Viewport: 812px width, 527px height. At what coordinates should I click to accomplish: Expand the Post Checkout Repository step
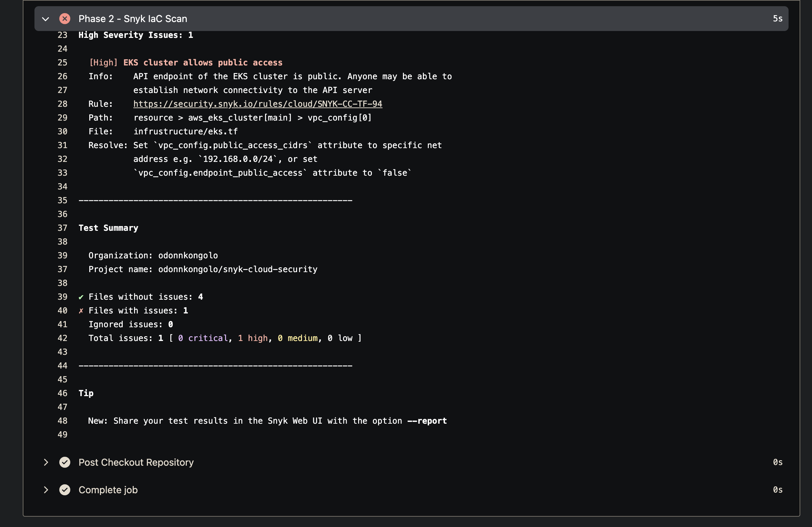45,462
